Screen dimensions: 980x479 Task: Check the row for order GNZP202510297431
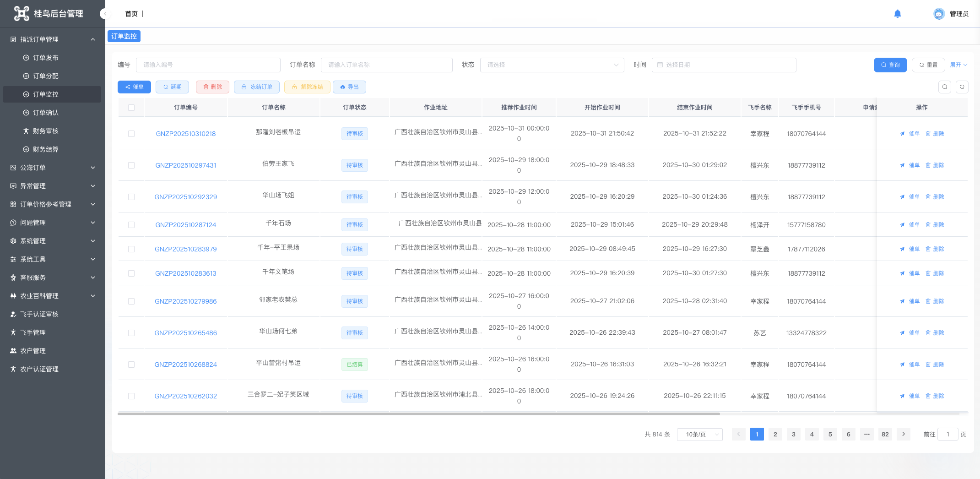coord(131,165)
